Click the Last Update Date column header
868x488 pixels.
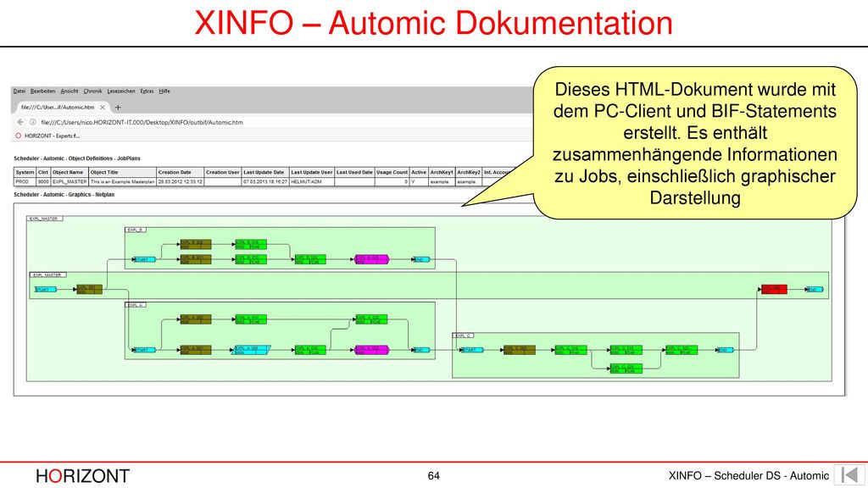click(265, 172)
